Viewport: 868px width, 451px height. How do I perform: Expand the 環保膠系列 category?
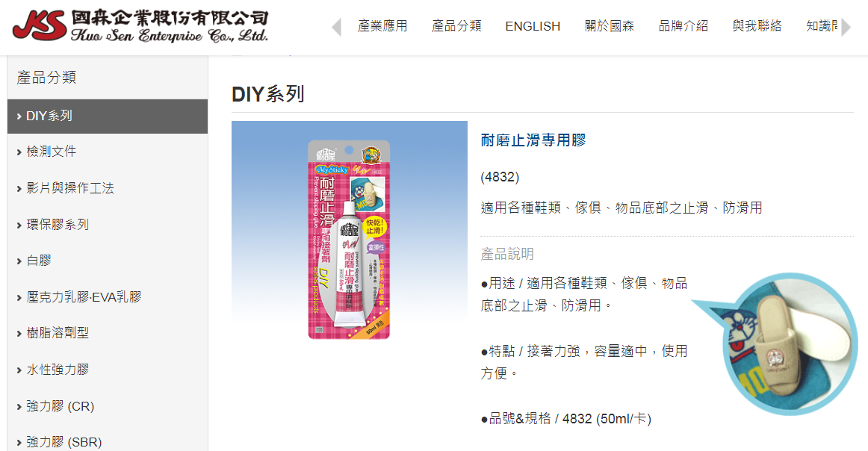[x=108, y=225]
